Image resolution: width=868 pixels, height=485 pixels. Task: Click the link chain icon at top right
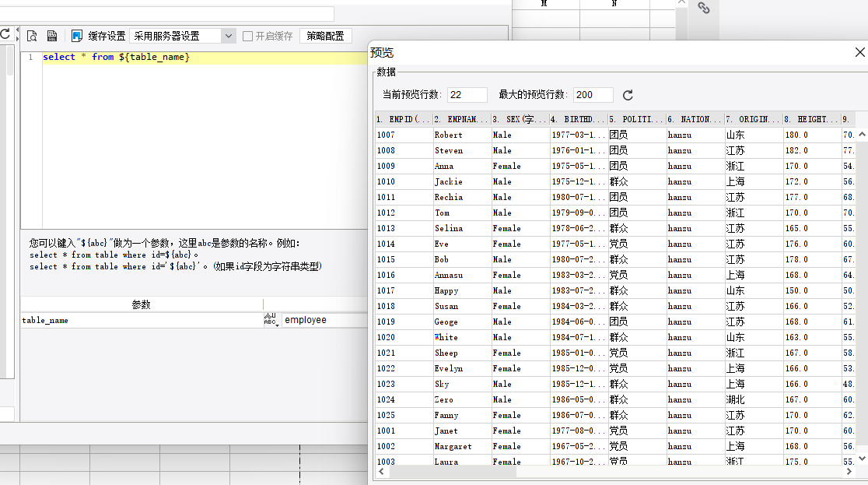click(704, 8)
